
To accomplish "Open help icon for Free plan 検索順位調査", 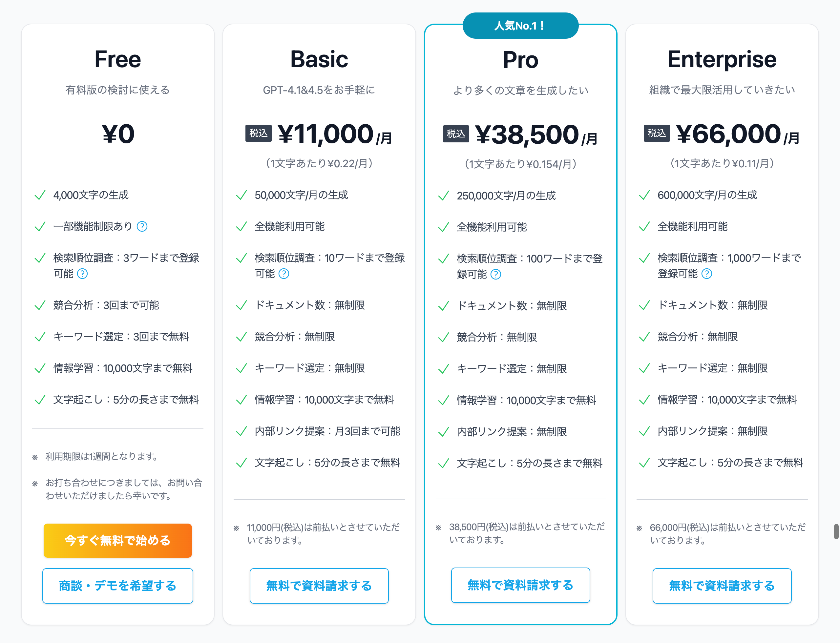I will point(82,274).
